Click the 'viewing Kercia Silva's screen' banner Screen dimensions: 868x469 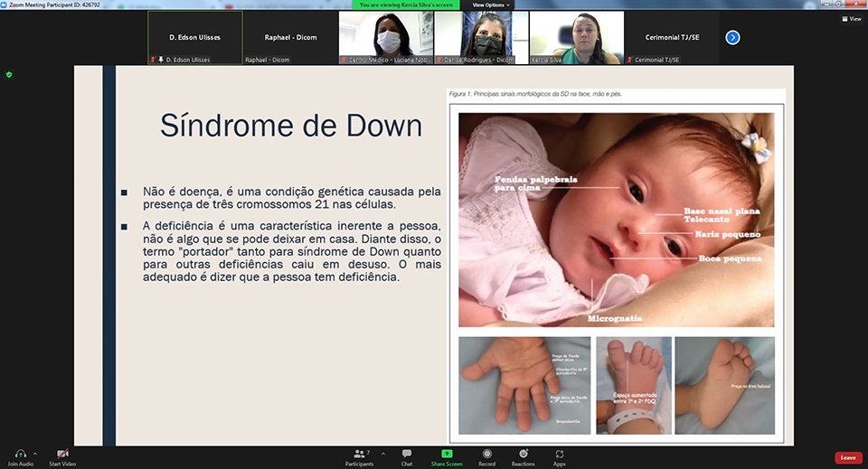(407, 5)
